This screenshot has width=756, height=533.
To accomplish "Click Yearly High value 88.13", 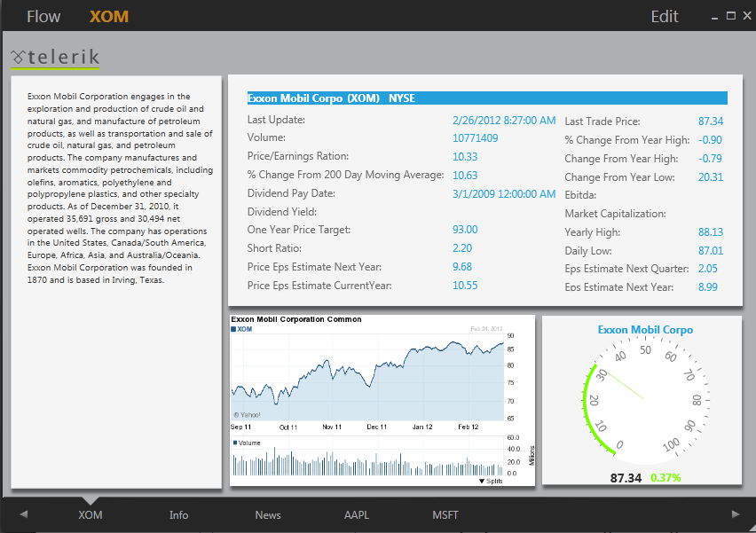I will pyautogui.click(x=711, y=231).
